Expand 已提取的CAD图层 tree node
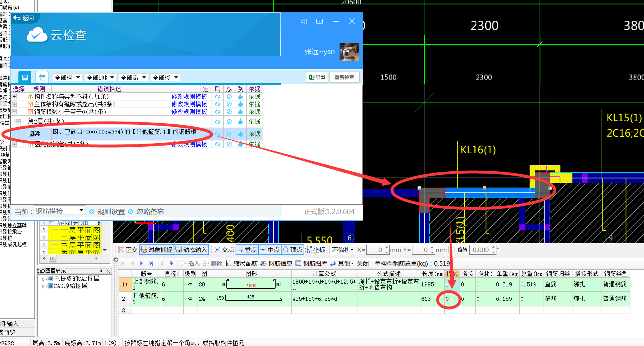Screen dimensions: 644x346 [x=44, y=279]
